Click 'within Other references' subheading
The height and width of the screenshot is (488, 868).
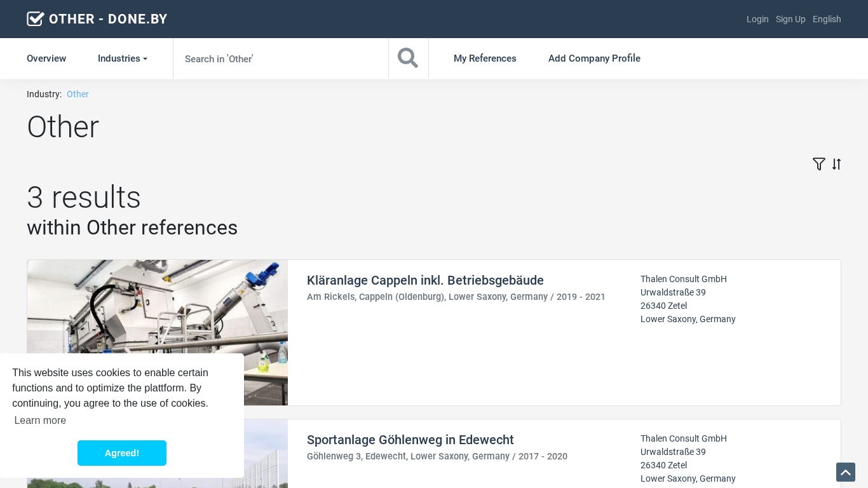pos(132,227)
